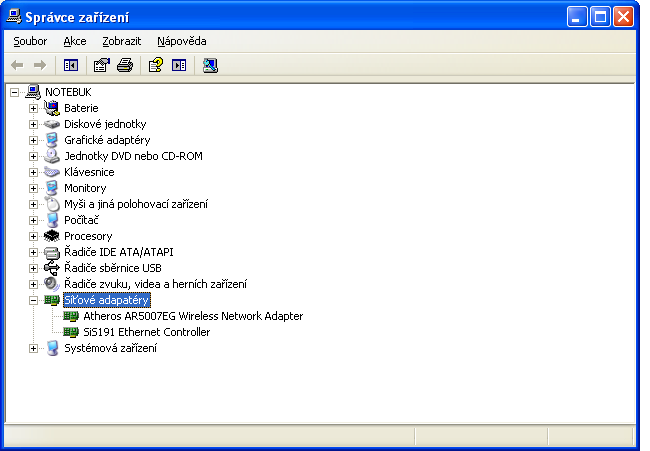Click the Klávesnice keyboard icon
The height and width of the screenshot is (451, 650).
point(52,172)
